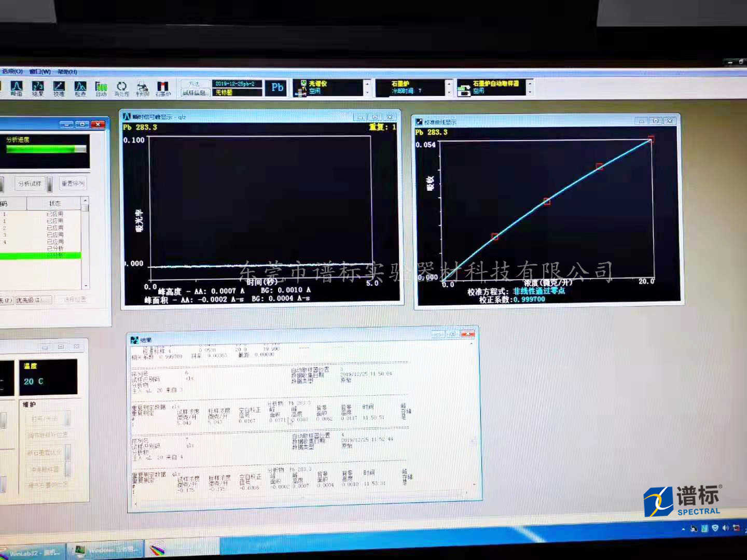Open the 窗口(W) menu
Image resolution: width=747 pixels, height=560 pixels.
[40, 72]
